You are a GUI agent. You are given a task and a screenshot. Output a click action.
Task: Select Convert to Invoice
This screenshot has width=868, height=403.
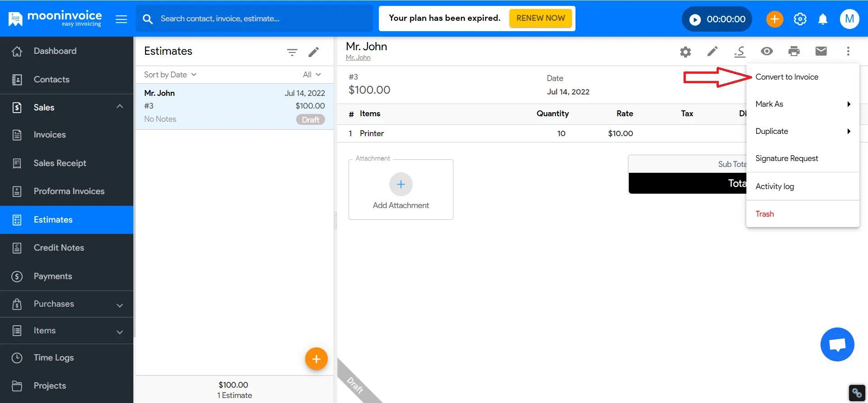(x=802, y=77)
